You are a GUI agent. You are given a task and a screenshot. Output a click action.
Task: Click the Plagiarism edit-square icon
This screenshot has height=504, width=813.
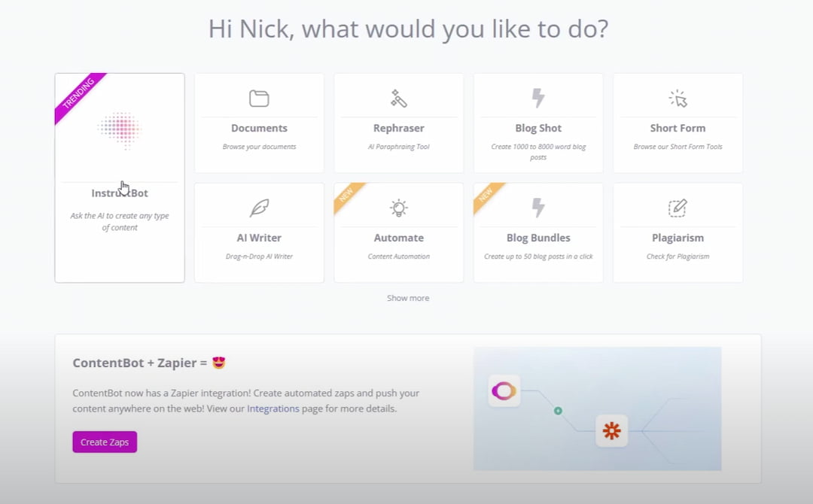click(677, 208)
